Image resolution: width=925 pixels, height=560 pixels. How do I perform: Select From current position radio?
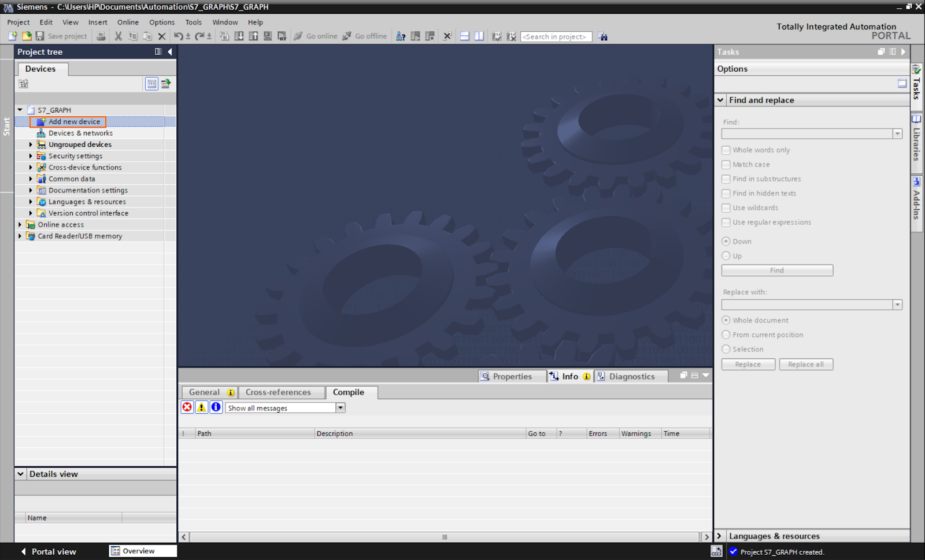pos(726,335)
